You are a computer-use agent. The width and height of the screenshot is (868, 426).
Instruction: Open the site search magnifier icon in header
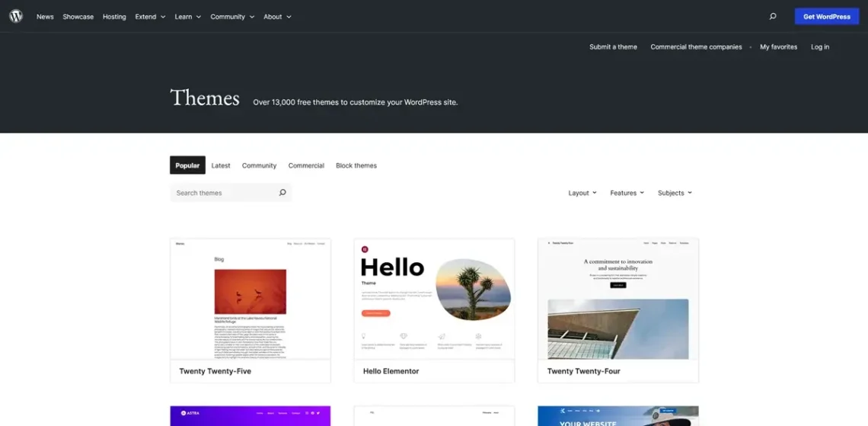click(x=773, y=17)
